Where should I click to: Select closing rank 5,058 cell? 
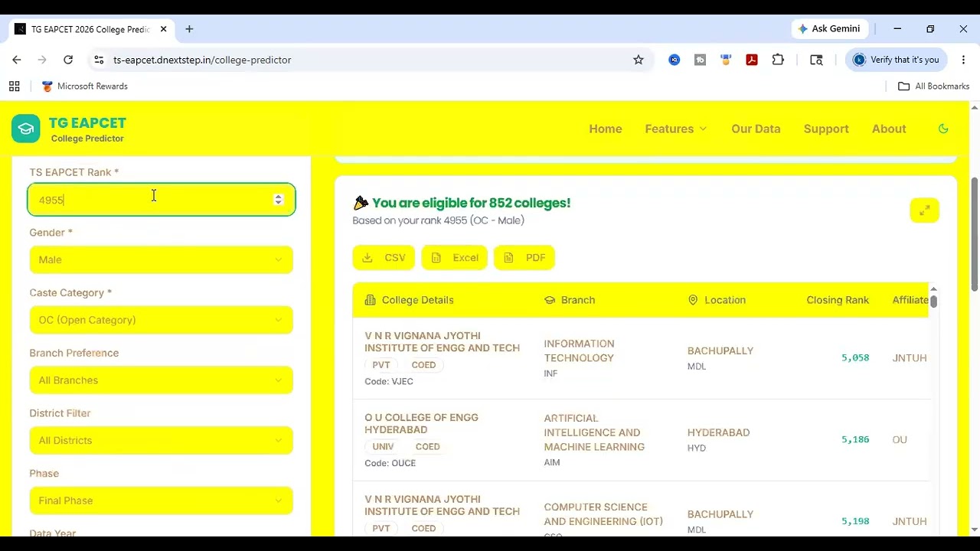point(855,357)
